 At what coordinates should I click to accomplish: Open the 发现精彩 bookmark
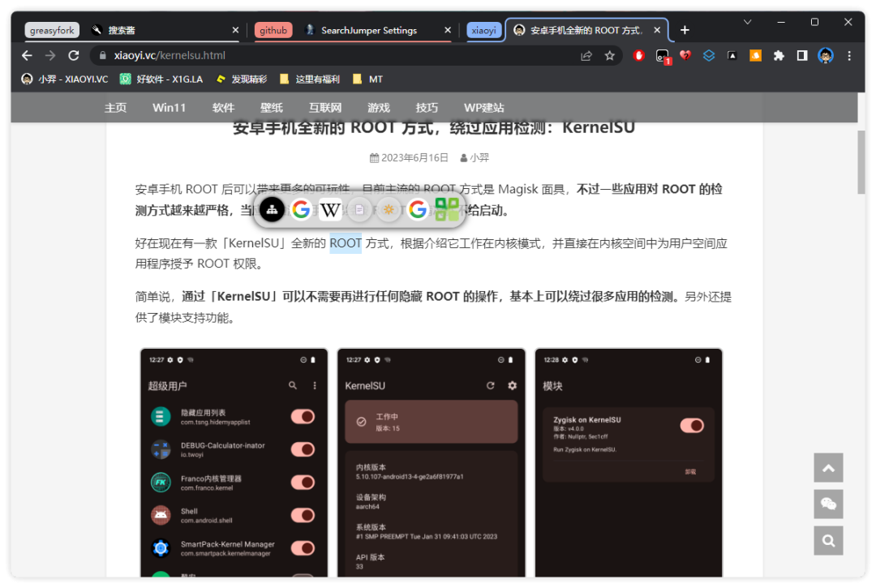click(x=242, y=79)
